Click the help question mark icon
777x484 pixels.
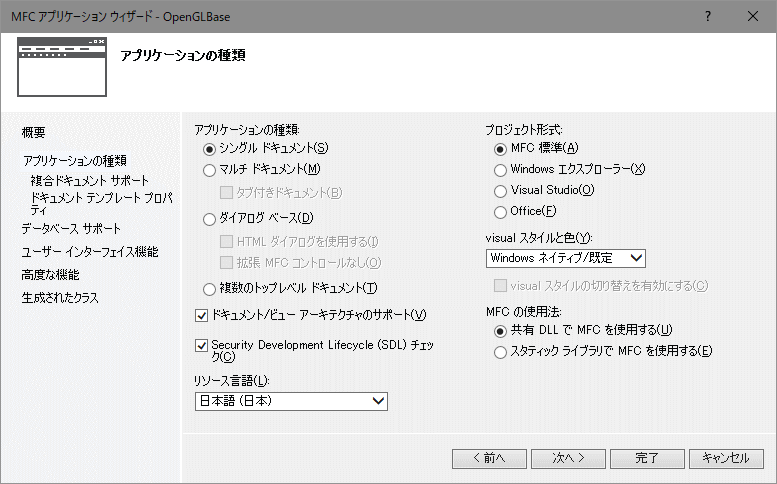[708, 16]
